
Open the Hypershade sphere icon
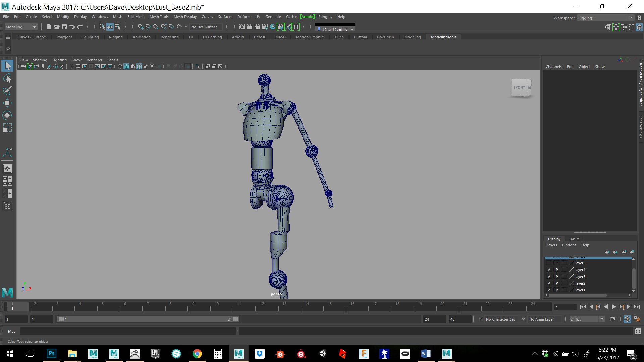273,27
